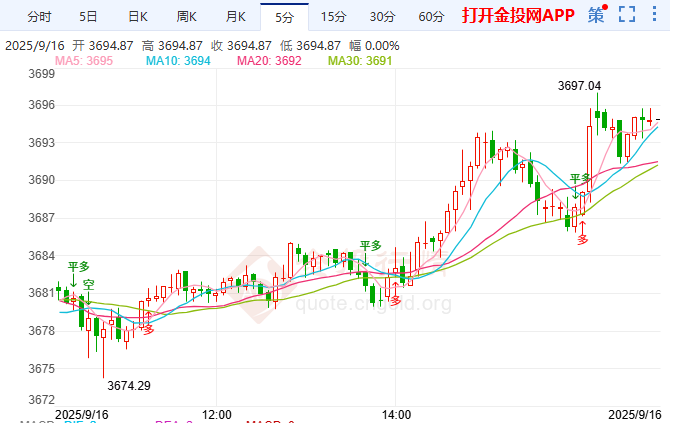Click the 打开金投网APP link
This screenshot has width=673, height=423.
pos(518,16)
